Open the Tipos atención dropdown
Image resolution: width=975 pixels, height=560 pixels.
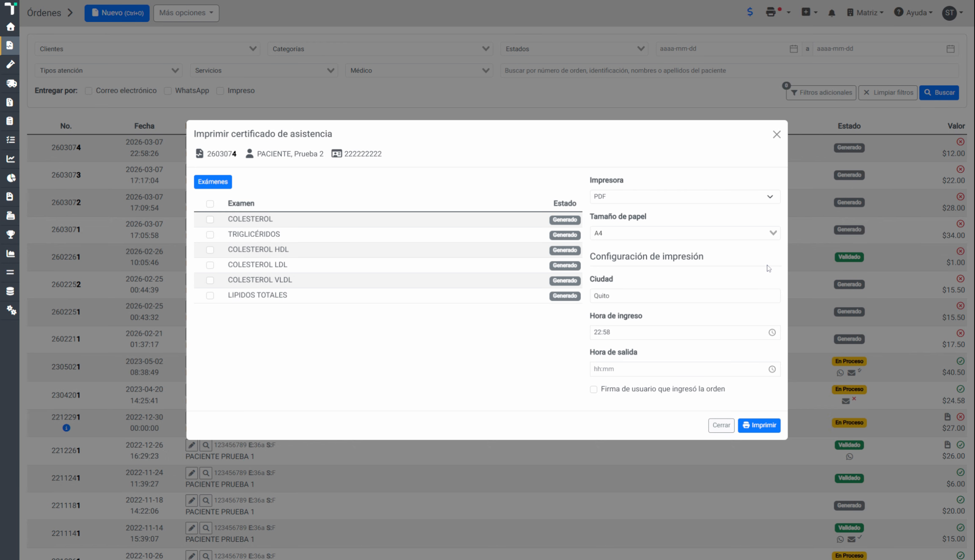point(108,71)
